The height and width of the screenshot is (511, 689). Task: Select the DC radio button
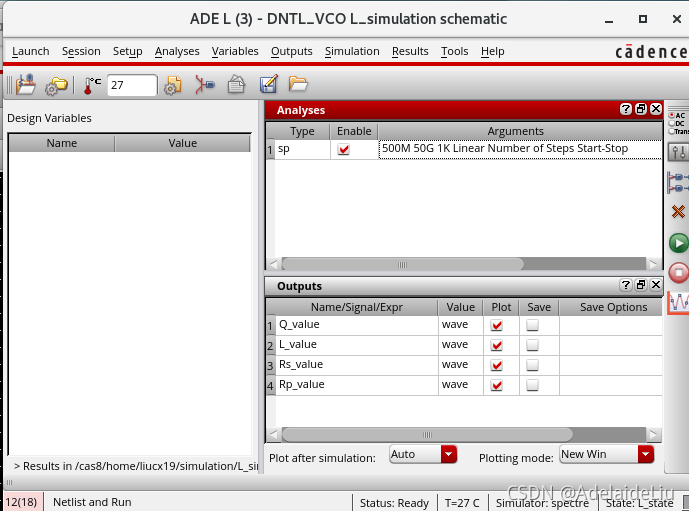pyautogui.click(x=672, y=123)
